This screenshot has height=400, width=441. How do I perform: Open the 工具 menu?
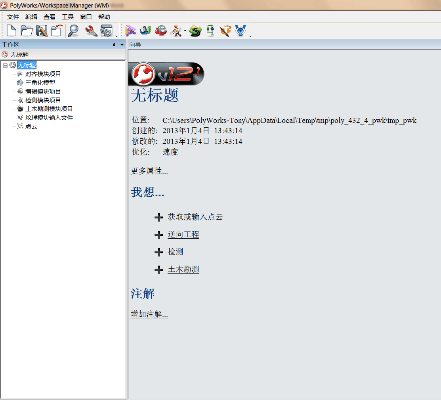tap(68, 17)
